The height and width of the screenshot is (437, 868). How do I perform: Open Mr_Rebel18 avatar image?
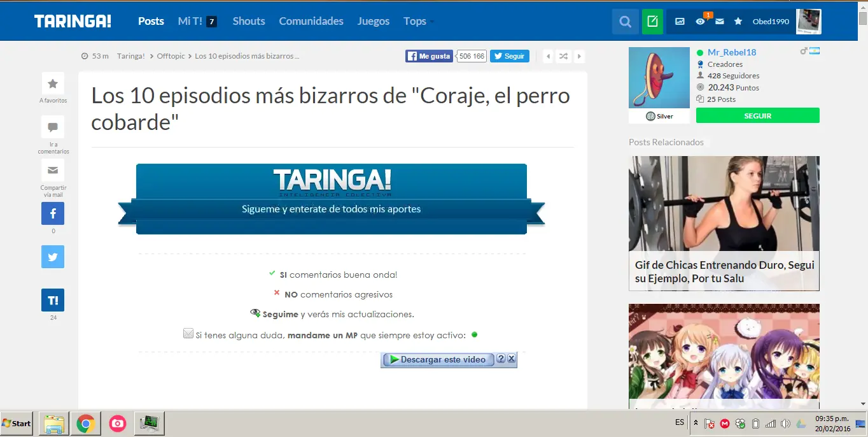[x=659, y=78]
